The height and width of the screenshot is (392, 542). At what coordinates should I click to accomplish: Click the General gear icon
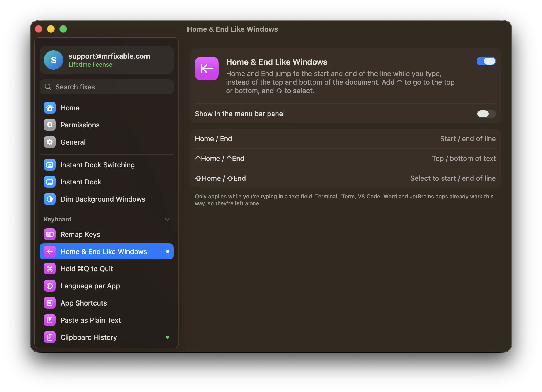pos(50,142)
